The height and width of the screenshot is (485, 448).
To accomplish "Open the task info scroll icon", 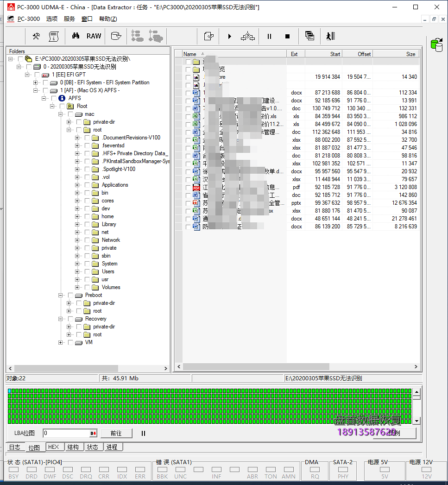I will pyautogui.click(x=54, y=36).
